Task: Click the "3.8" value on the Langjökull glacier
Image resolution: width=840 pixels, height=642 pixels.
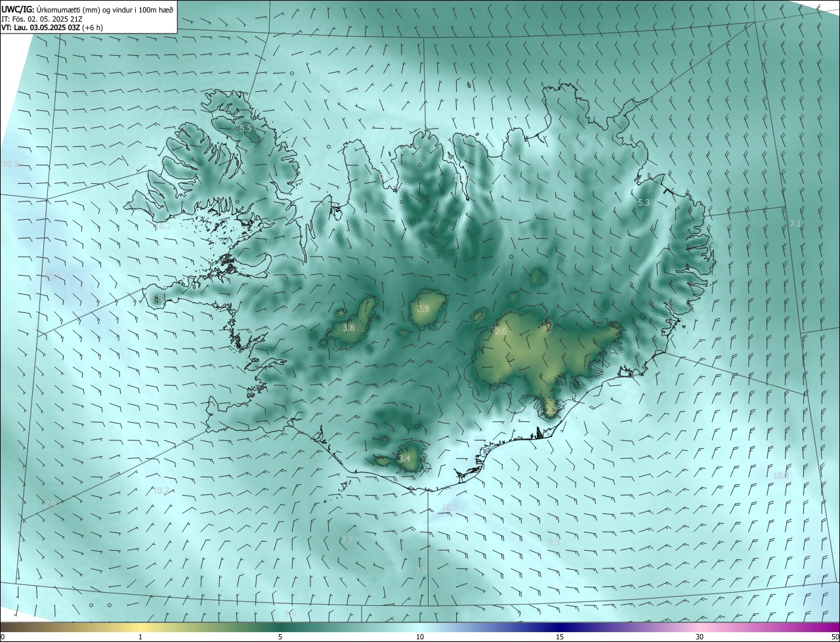Action: coord(348,328)
